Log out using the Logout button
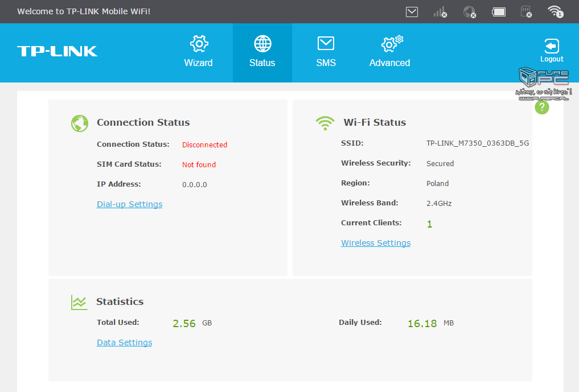The height and width of the screenshot is (392, 579). coord(551,51)
